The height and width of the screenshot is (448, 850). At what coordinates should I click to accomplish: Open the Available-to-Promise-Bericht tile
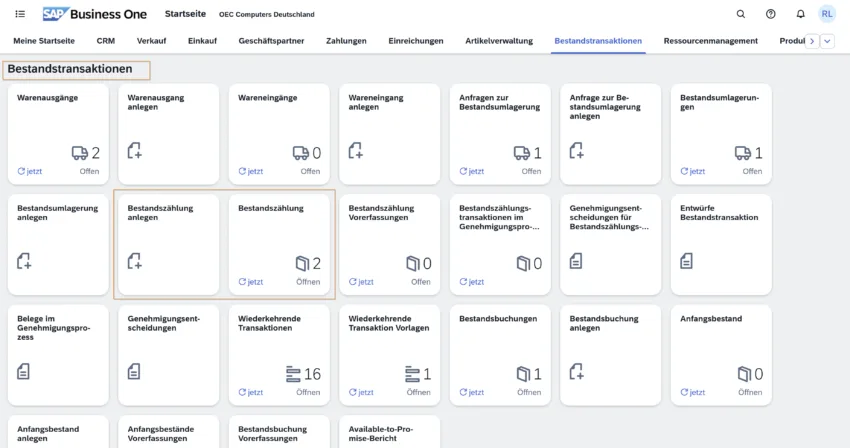click(x=390, y=433)
